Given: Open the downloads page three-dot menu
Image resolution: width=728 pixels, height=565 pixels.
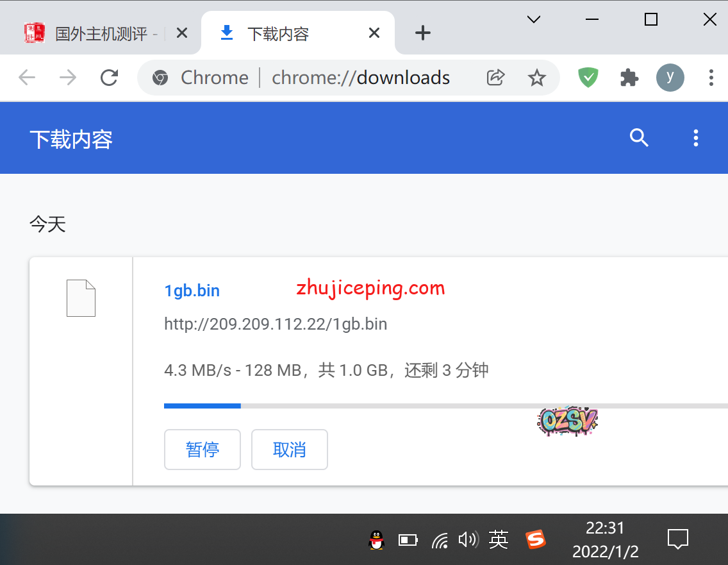Looking at the screenshot, I should pos(695,138).
